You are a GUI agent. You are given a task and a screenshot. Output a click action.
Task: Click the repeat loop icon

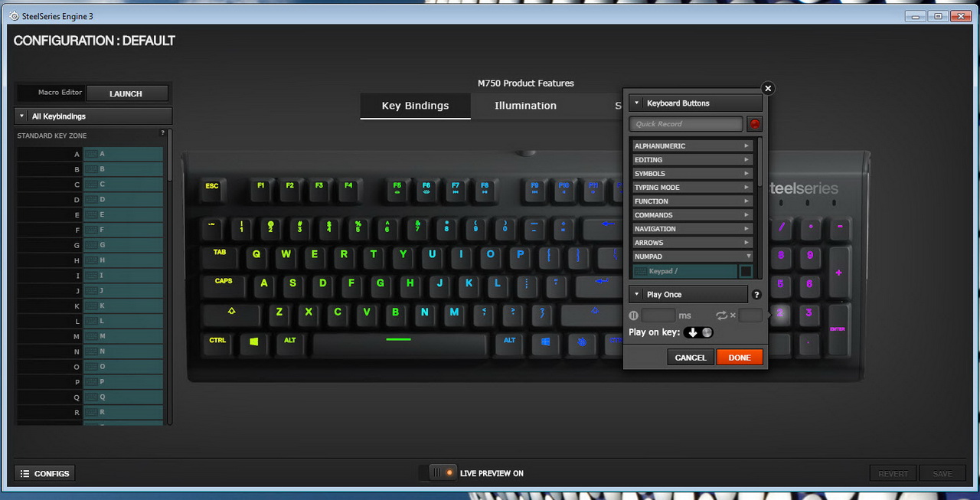click(x=721, y=315)
